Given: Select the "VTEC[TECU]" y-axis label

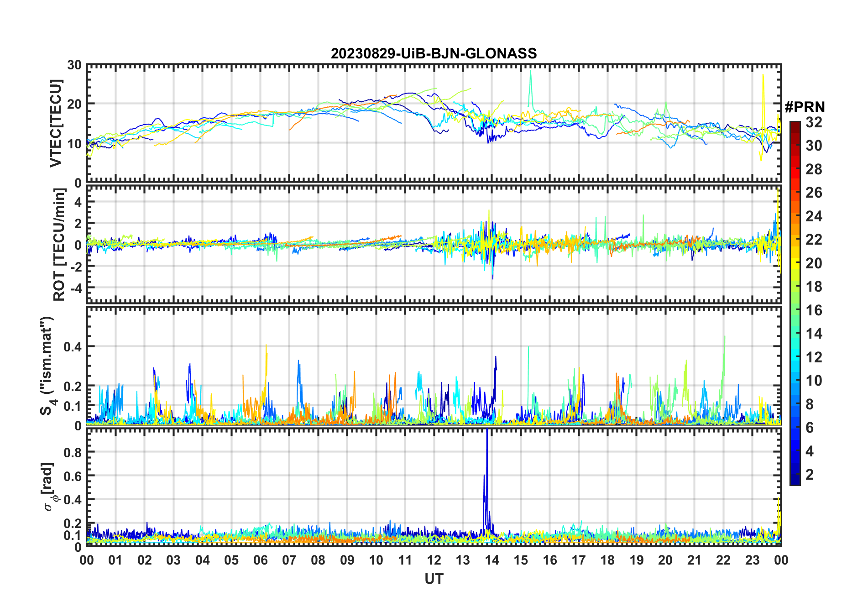Looking at the screenshot, I should pos(56,123).
